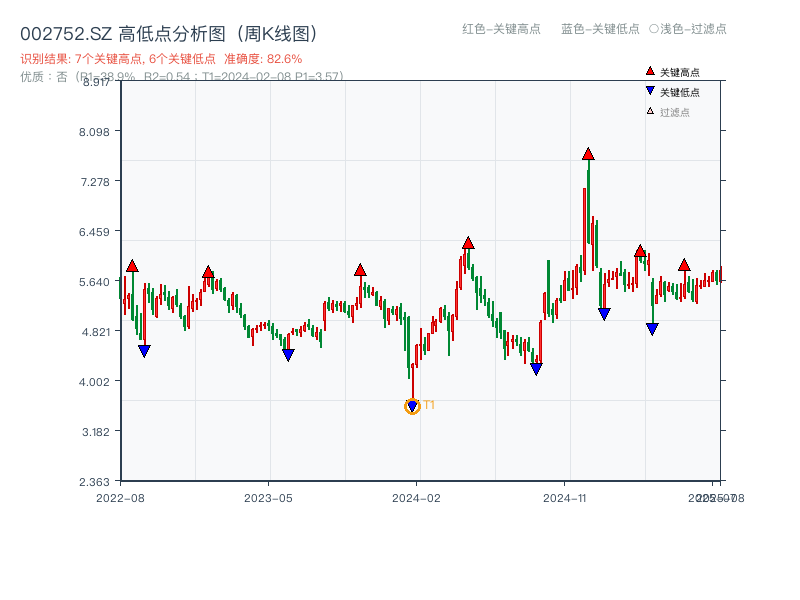The image size is (800, 600).
Task: Click the 2023-05 x-axis date label
Action: [268, 498]
